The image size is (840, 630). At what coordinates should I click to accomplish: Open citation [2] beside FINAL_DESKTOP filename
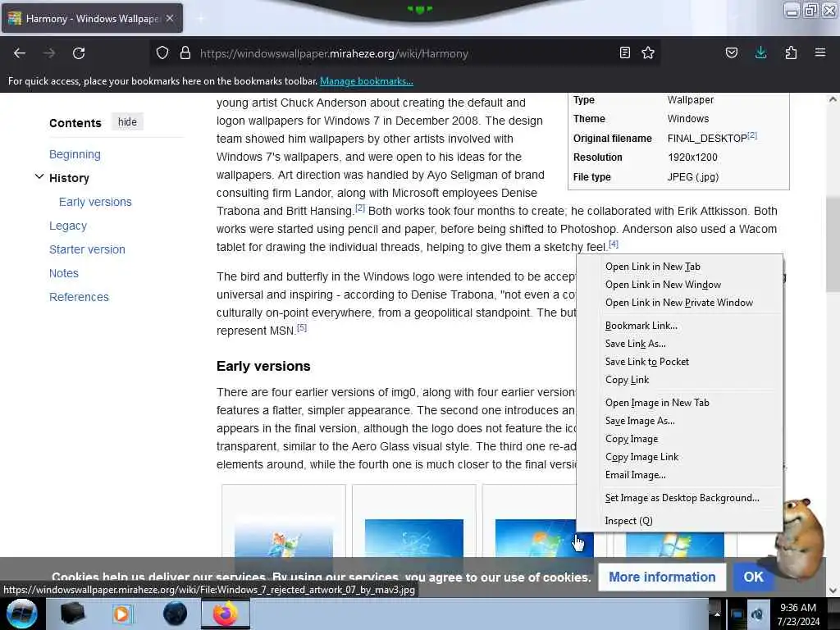pos(752,135)
